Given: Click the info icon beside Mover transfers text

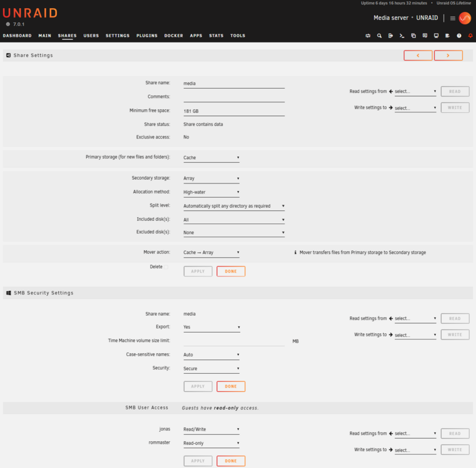Looking at the screenshot, I should pos(295,252).
